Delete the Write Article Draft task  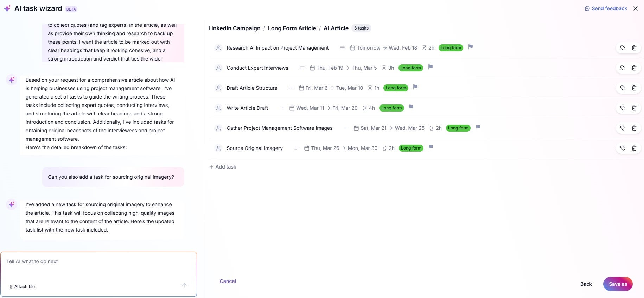tap(634, 108)
